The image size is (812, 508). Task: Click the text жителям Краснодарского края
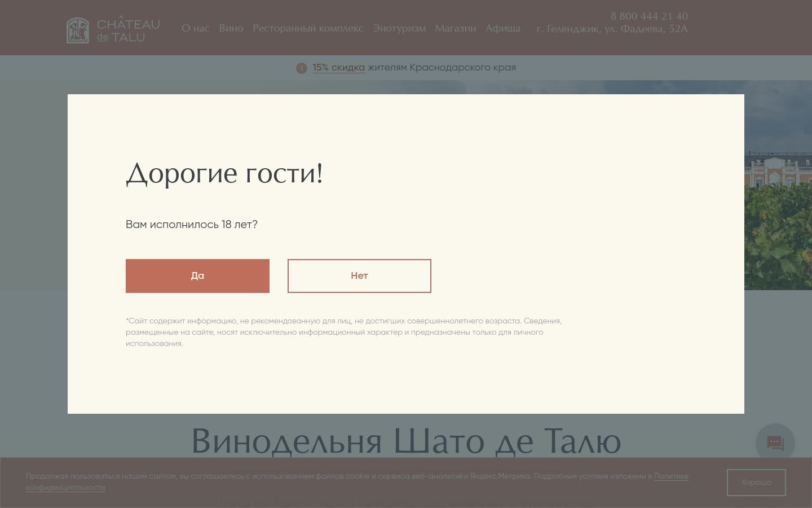[x=442, y=68]
